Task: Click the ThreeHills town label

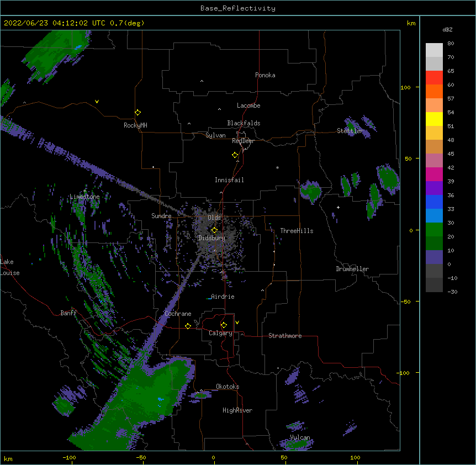Action: (x=297, y=231)
